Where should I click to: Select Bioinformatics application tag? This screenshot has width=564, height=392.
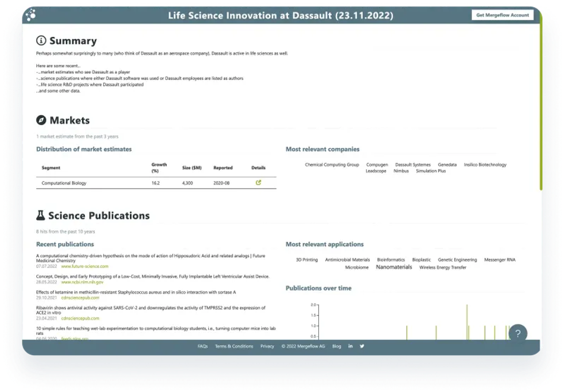pyautogui.click(x=391, y=260)
